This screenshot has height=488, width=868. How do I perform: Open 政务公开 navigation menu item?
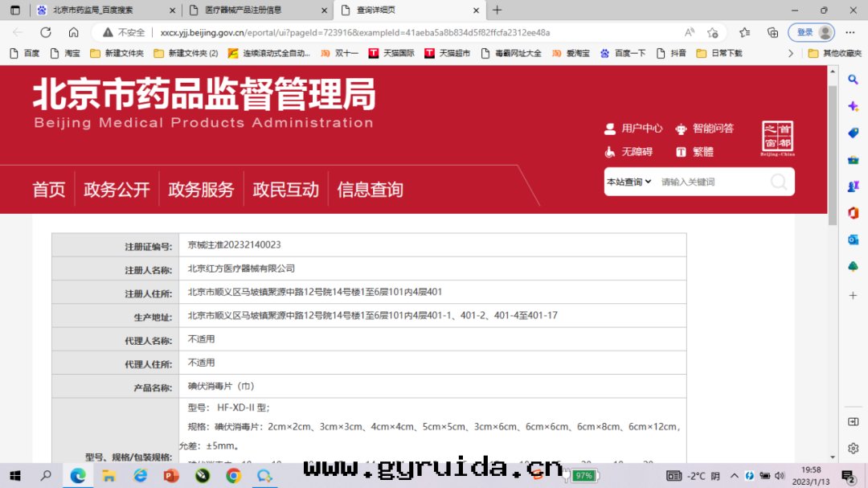[117, 190]
